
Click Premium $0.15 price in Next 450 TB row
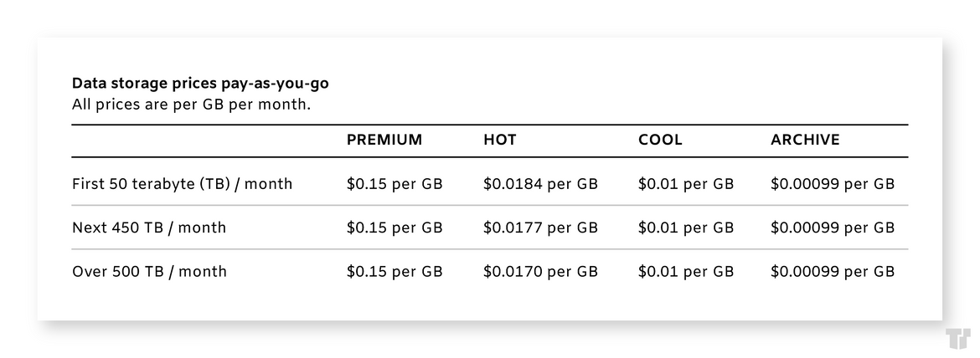pyautogui.click(x=395, y=228)
